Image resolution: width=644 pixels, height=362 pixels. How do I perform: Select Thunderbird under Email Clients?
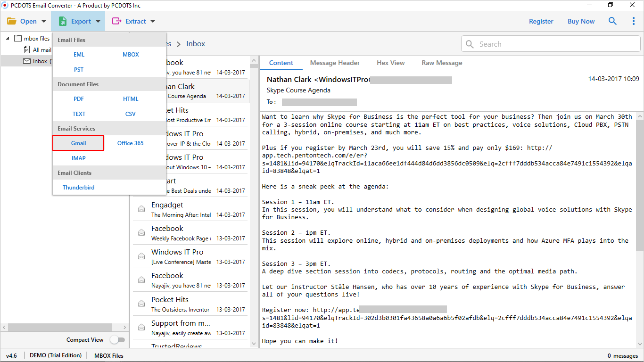[x=79, y=188]
